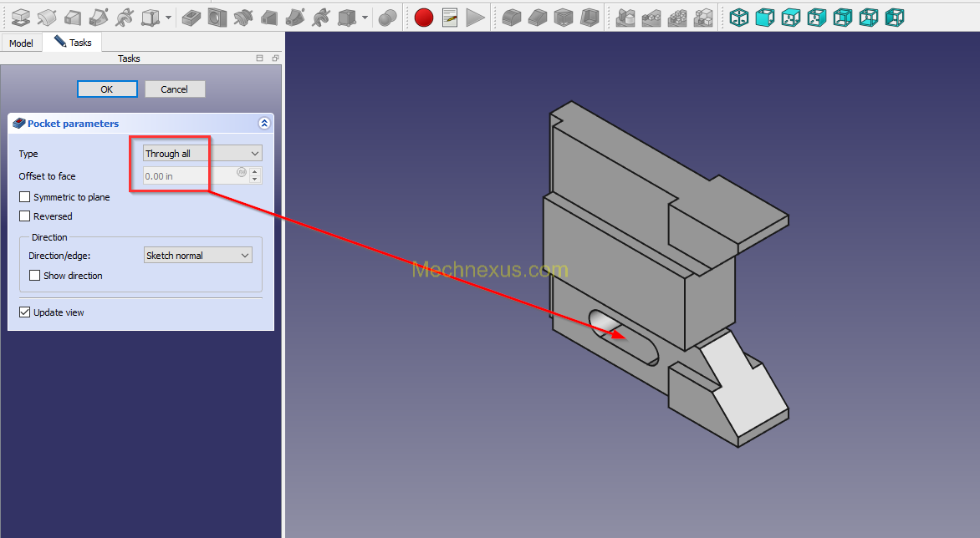
Task: Select the Polar pattern tool icon
Action: pos(676,18)
